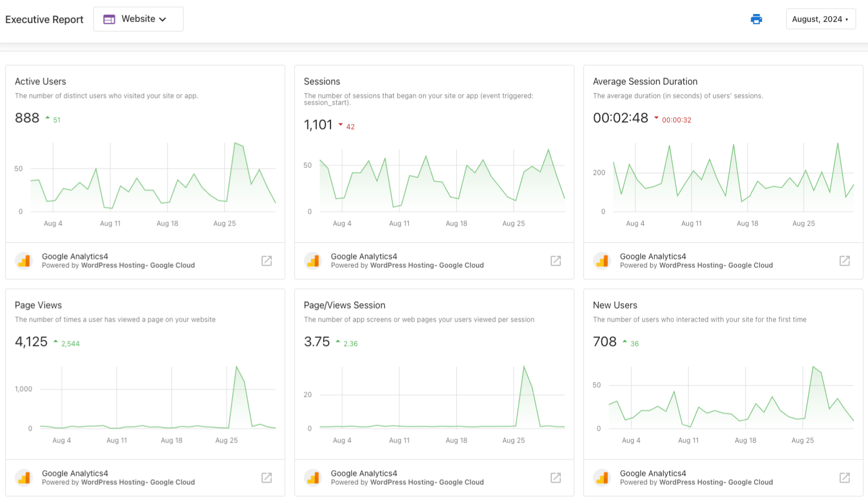Viewport: 868px width, 499px height.
Task: Click the Google Analytics4 icon on Average Session Duration card
Action: click(x=602, y=261)
